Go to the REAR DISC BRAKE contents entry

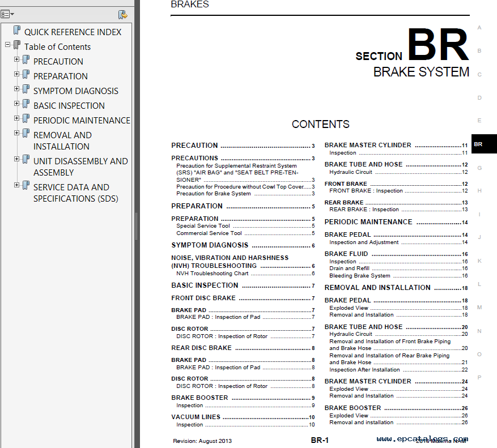click(x=243, y=348)
